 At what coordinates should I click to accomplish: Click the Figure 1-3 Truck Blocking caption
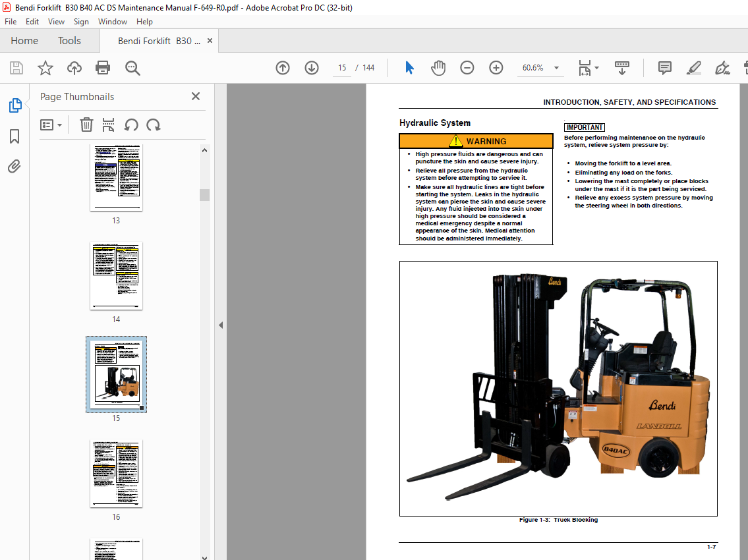click(x=558, y=520)
